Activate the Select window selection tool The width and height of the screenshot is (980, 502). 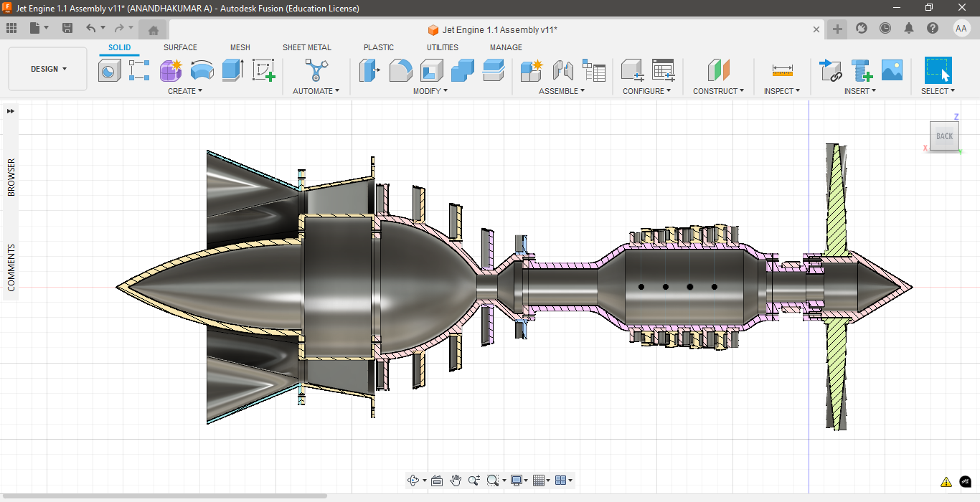(x=938, y=70)
